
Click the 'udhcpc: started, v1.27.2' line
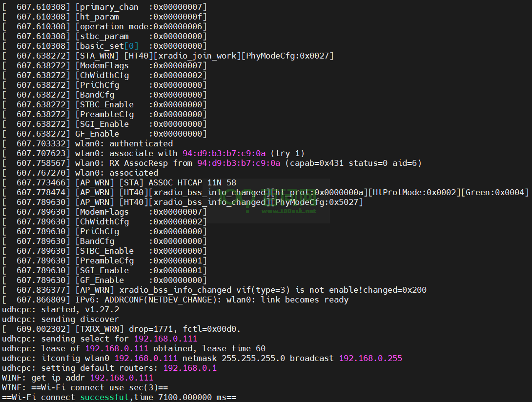click(61, 309)
